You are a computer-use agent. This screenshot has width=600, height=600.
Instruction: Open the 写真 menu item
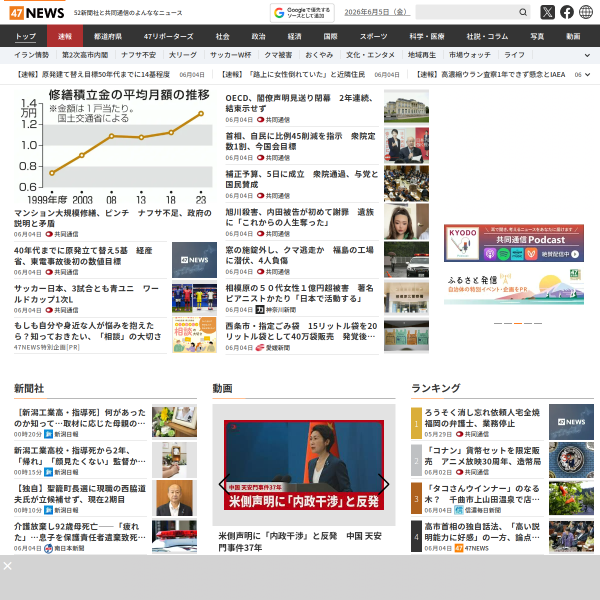[x=537, y=36]
